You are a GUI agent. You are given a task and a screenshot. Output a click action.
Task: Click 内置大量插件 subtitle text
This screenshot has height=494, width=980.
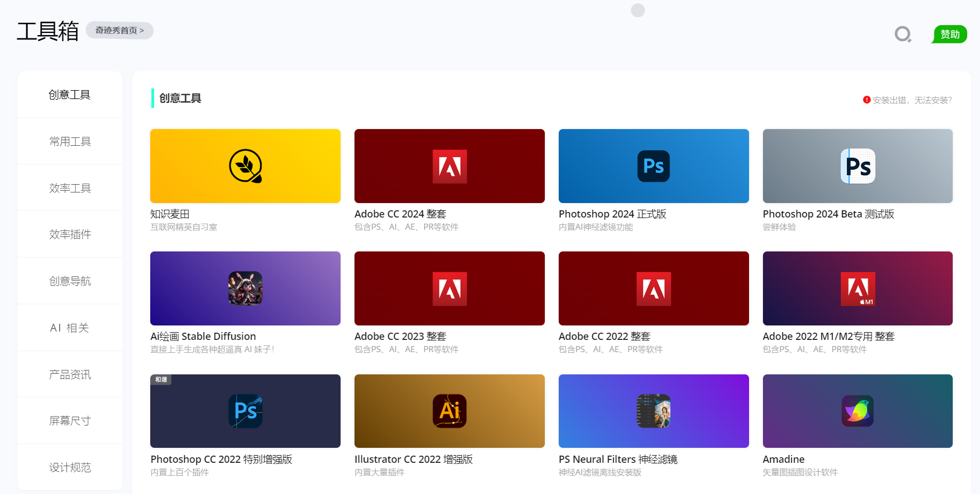click(380, 472)
